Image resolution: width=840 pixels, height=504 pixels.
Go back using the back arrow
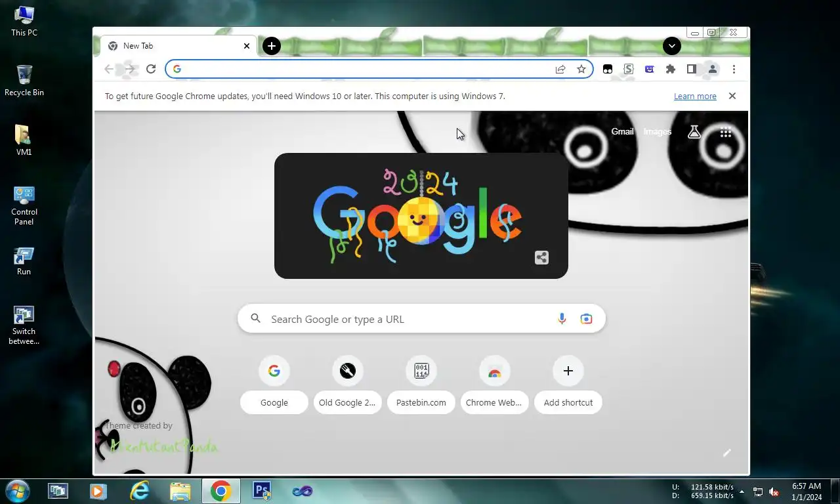pos(109,69)
